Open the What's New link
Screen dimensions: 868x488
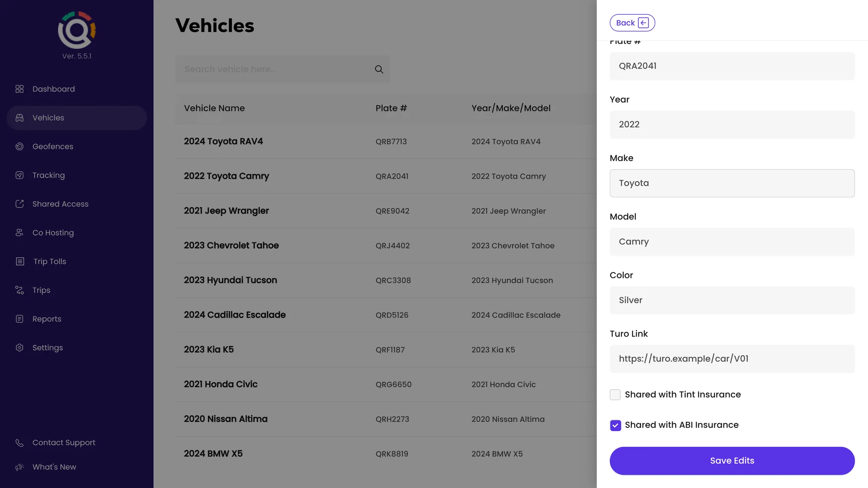[54, 467]
